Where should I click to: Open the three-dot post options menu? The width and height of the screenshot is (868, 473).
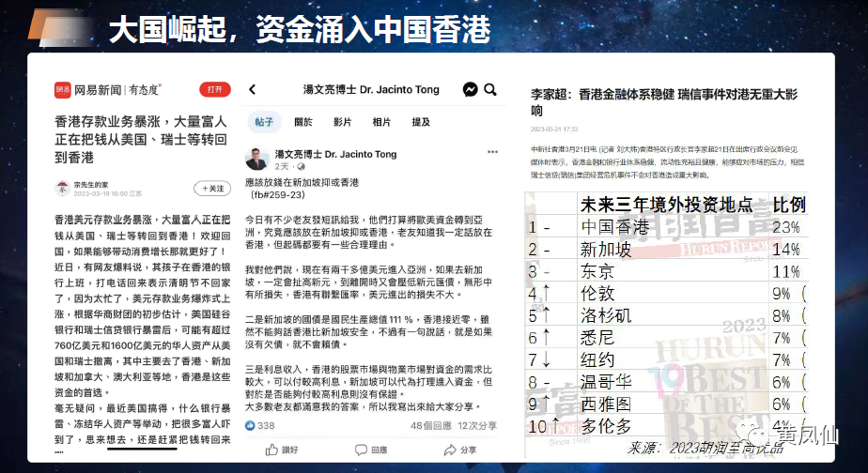[492, 152]
